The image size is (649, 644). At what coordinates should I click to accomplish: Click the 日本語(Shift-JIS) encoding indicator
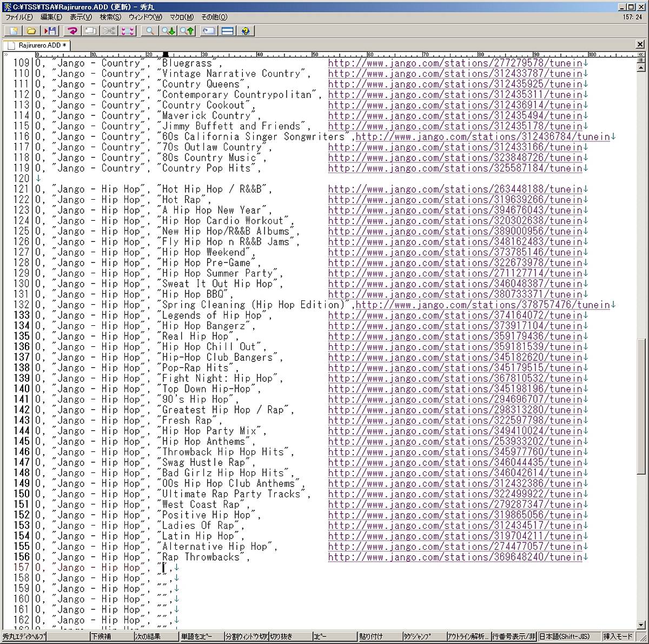[569, 636]
